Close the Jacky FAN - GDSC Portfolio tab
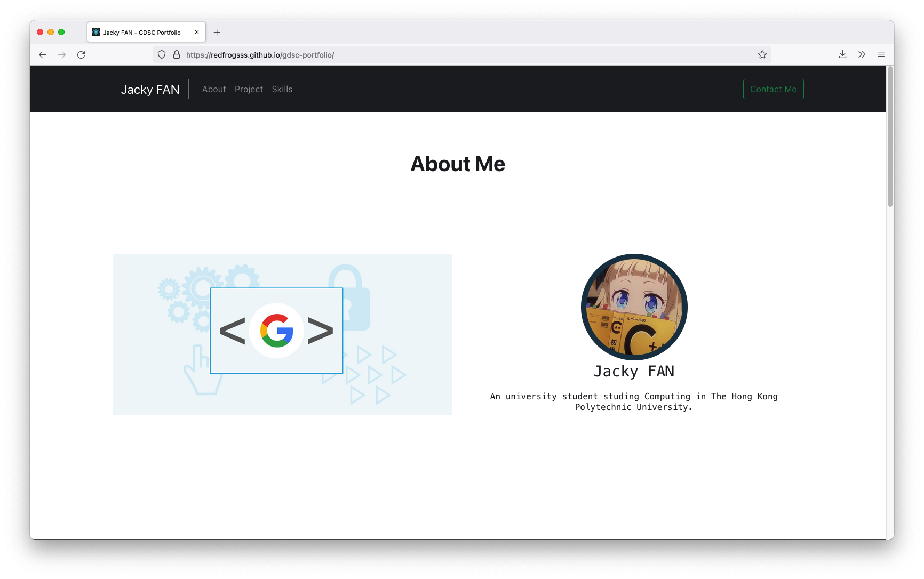924x579 pixels. pyautogui.click(x=197, y=32)
